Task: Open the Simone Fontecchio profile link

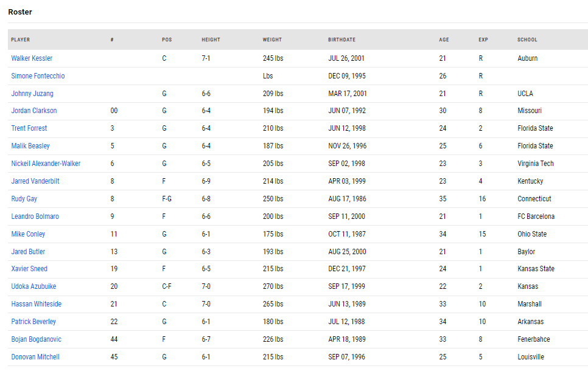Action: click(x=38, y=76)
